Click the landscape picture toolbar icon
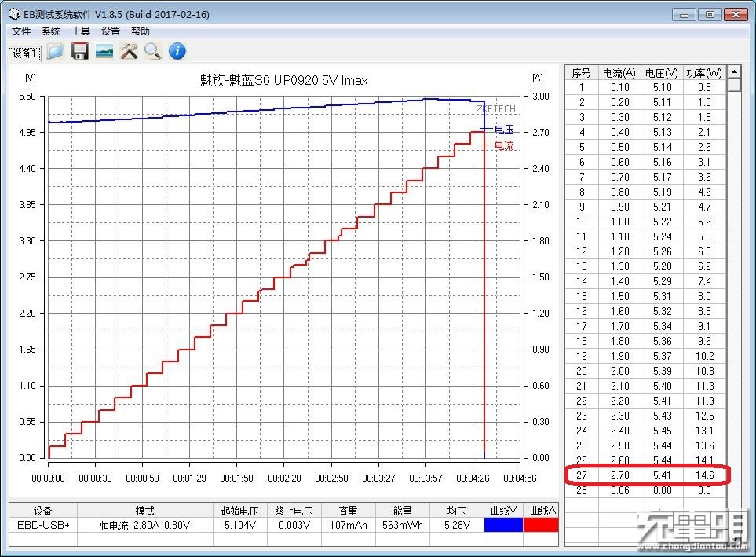 [x=104, y=52]
